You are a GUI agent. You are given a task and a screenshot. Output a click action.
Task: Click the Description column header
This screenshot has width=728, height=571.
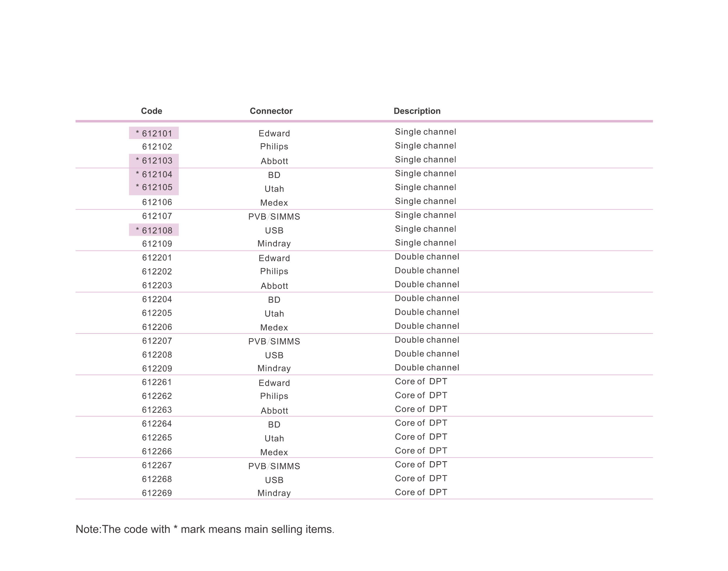click(x=417, y=111)
